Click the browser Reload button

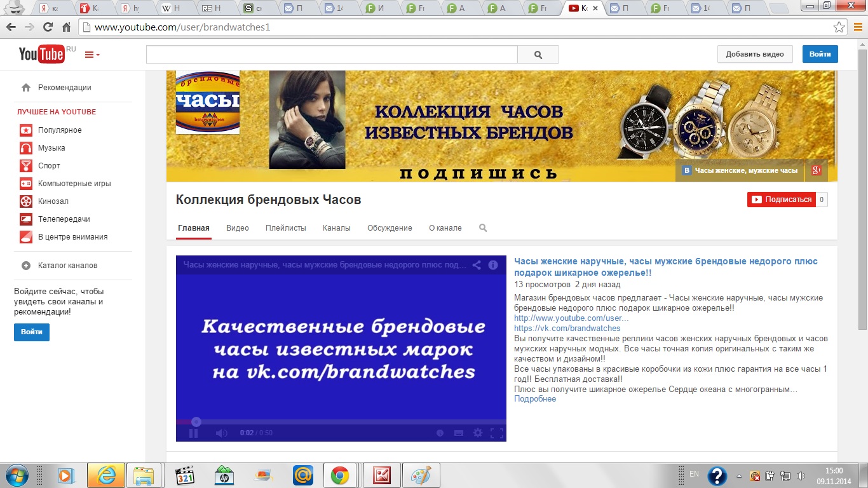[48, 27]
